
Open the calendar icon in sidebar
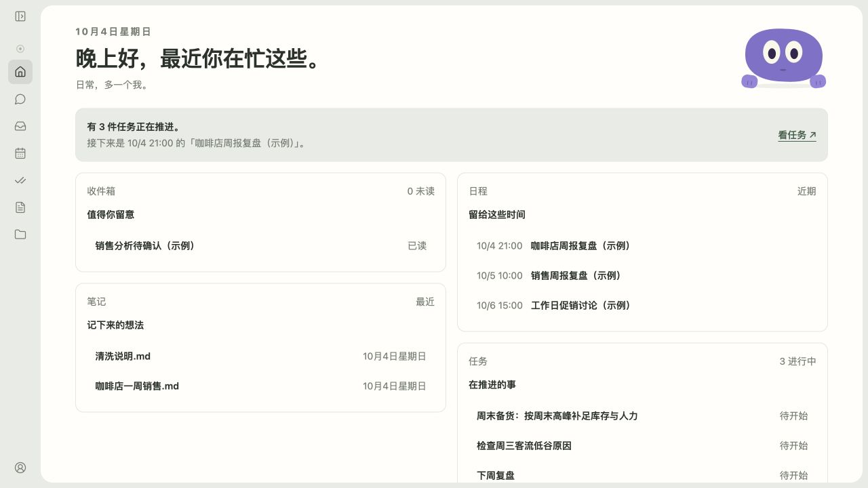point(20,153)
